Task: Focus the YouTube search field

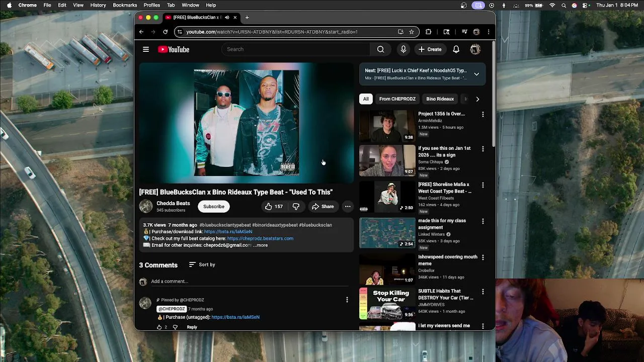Action: point(297,49)
